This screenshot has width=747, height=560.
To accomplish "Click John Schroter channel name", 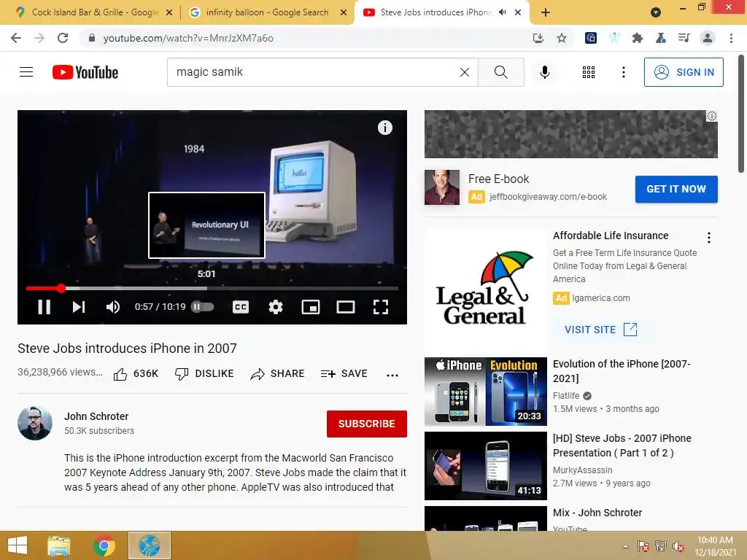I will point(96,416).
